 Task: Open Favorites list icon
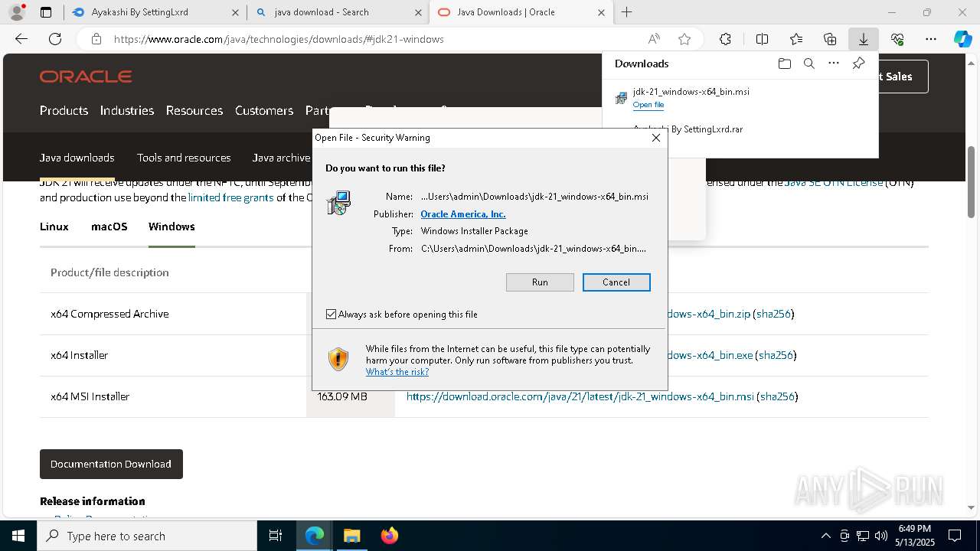tap(796, 39)
